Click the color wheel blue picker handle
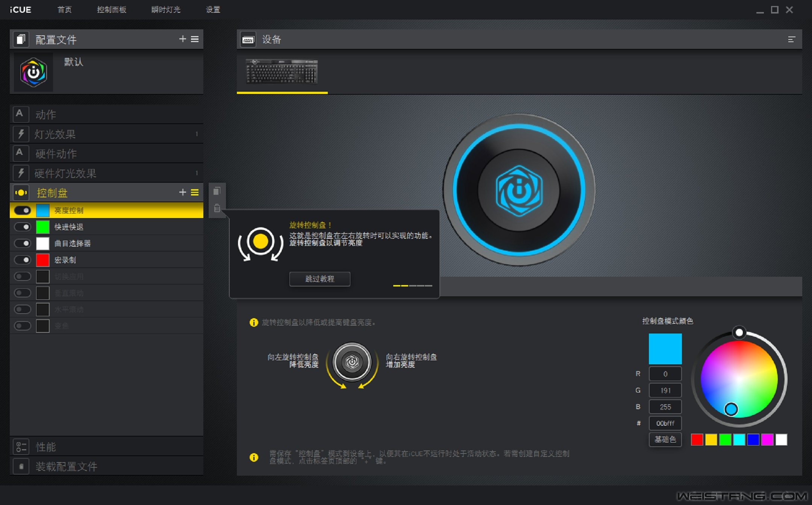This screenshot has height=505, width=812. click(731, 409)
